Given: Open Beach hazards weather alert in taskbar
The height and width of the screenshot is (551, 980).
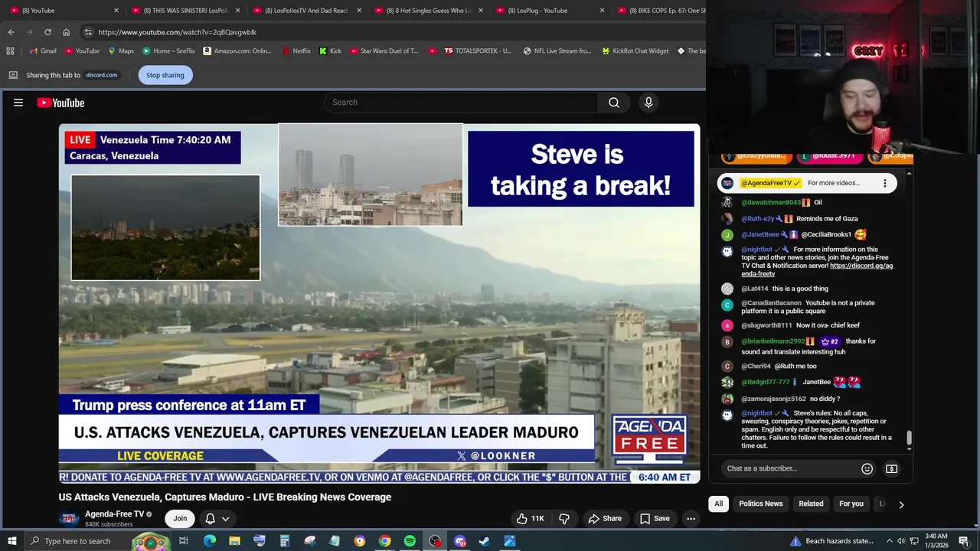Looking at the screenshot, I should coord(832,541).
